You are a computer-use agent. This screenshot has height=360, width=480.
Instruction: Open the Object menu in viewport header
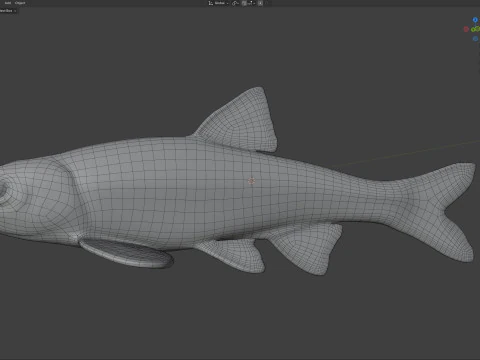click(20, 3)
